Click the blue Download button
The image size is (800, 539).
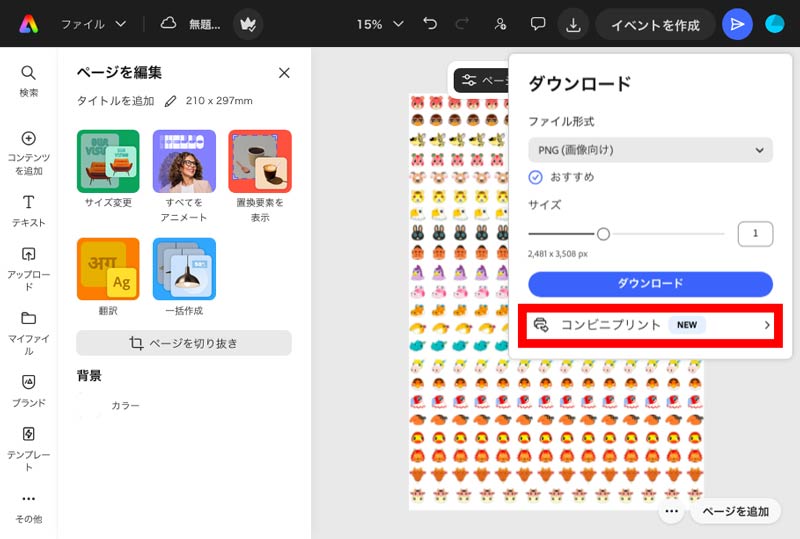(x=650, y=283)
